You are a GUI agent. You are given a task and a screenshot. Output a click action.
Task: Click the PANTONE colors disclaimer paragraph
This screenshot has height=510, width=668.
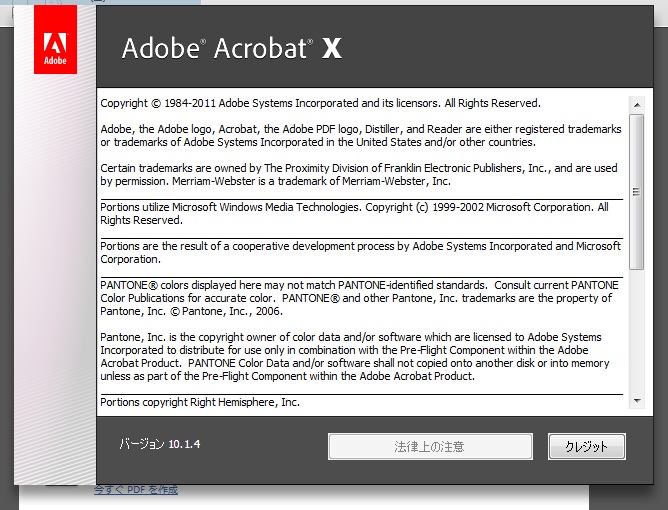pyautogui.click(x=360, y=298)
